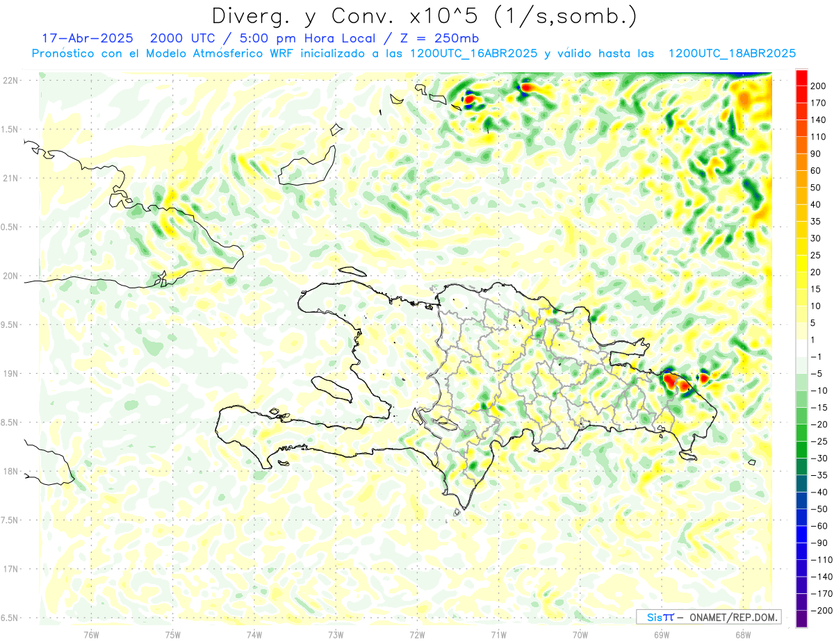Viewport: 834px width, 644px height.
Task: Click the date text '17-Abr-2025'
Action: click(88, 38)
